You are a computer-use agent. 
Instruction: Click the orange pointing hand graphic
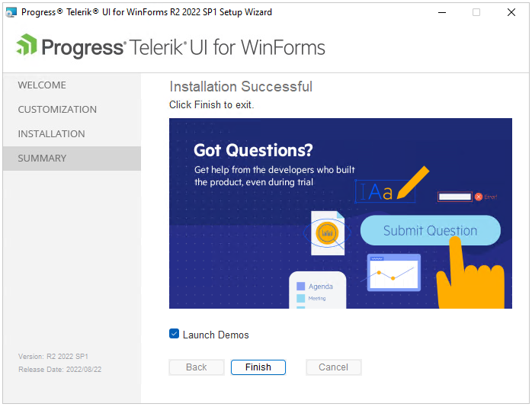(470, 273)
